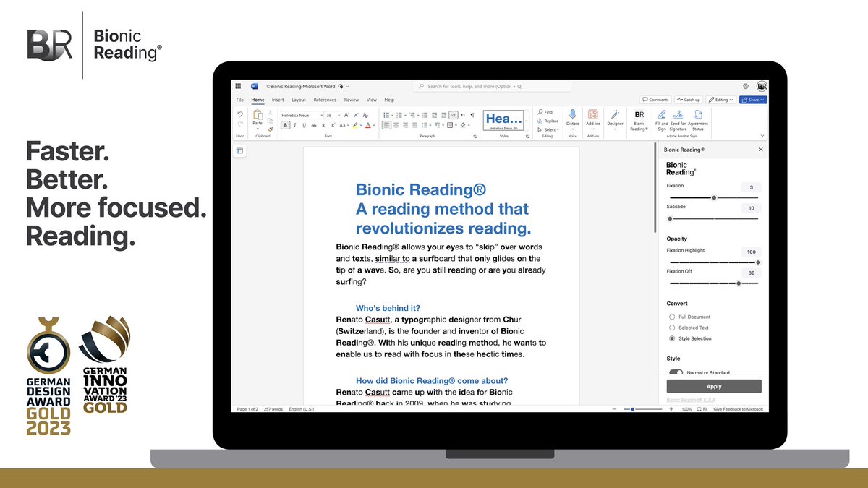Click the Cut scissors icon
The image size is (868, 488).
point(271,113)
